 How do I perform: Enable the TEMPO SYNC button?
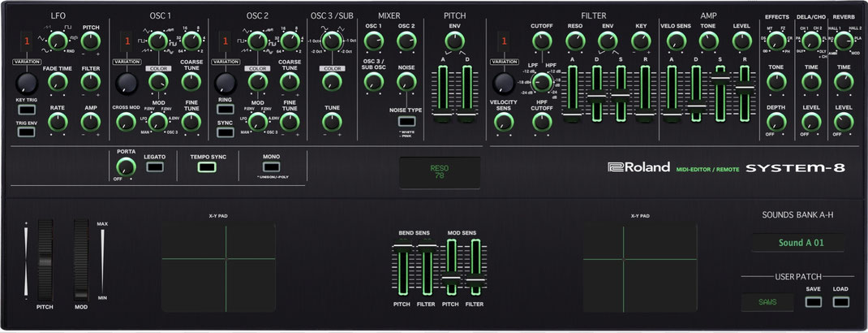tap(207, 166)
